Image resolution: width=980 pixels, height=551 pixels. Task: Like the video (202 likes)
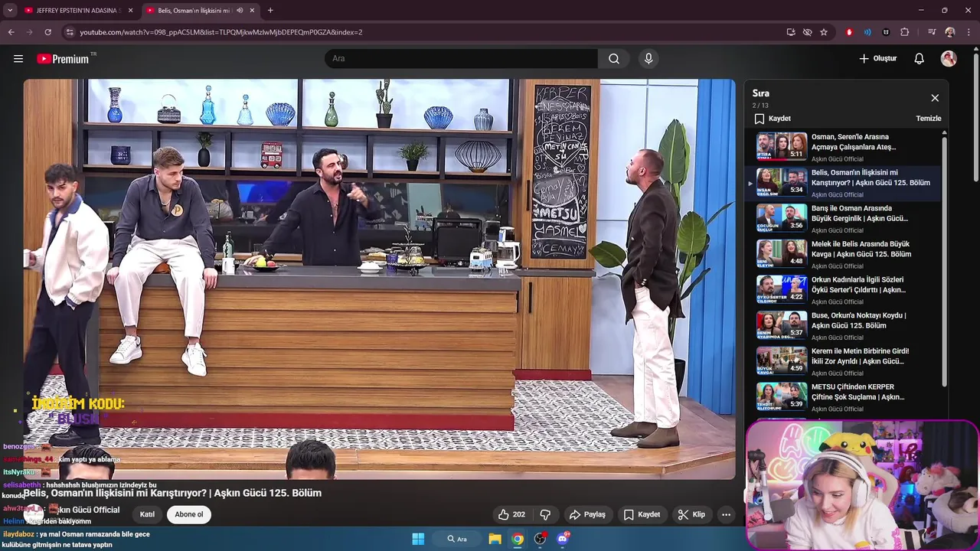click(511, 514)
